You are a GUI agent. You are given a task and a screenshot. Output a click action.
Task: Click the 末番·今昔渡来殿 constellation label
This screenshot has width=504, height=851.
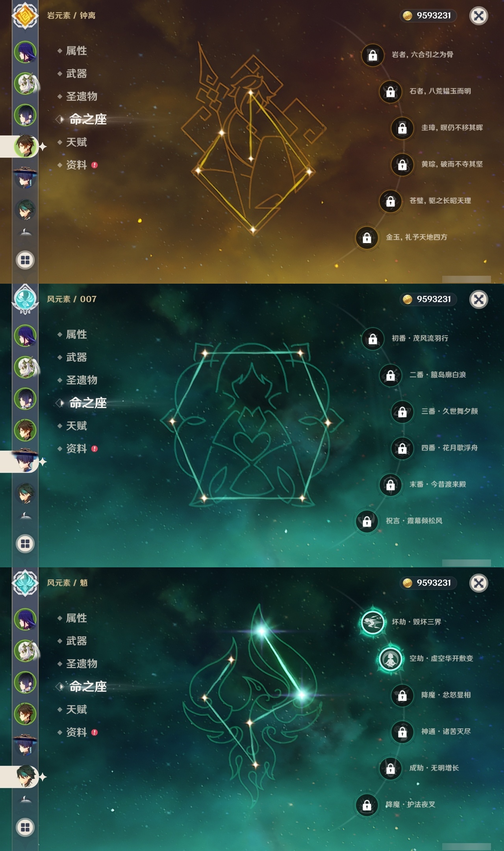(438, 484)
